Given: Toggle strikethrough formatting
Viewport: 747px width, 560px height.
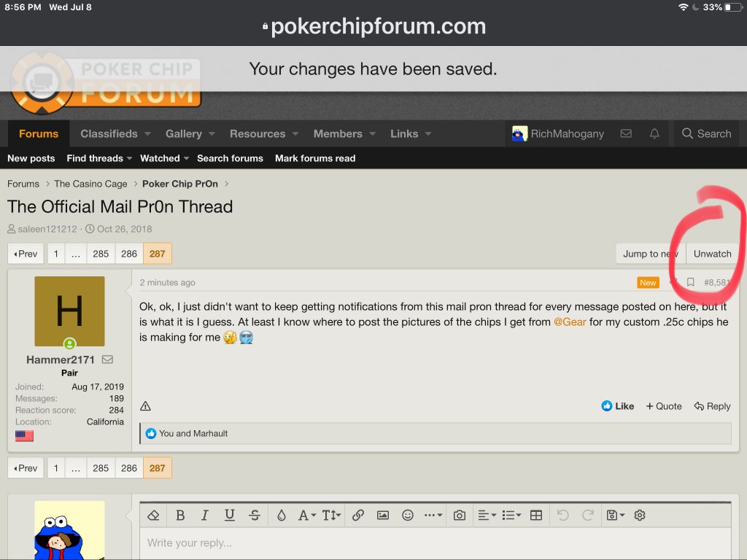Looking at the screenshot, I should pos(255,515).
